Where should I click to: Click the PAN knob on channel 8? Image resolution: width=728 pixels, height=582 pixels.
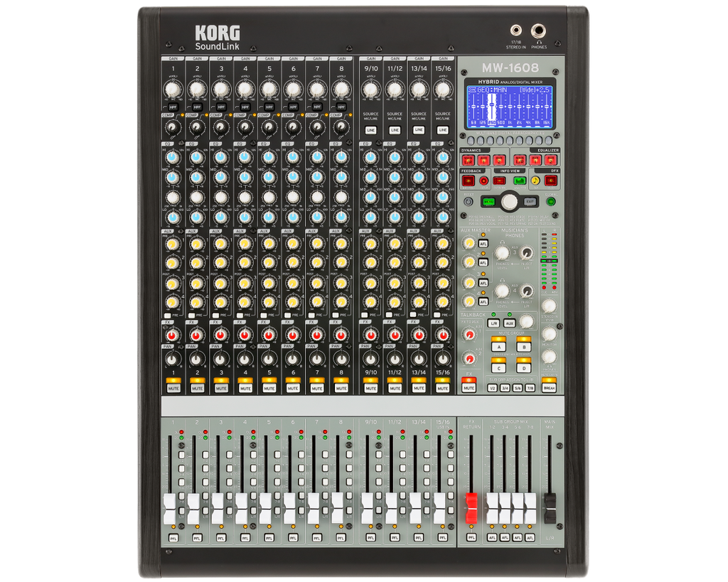pos(341,359)
